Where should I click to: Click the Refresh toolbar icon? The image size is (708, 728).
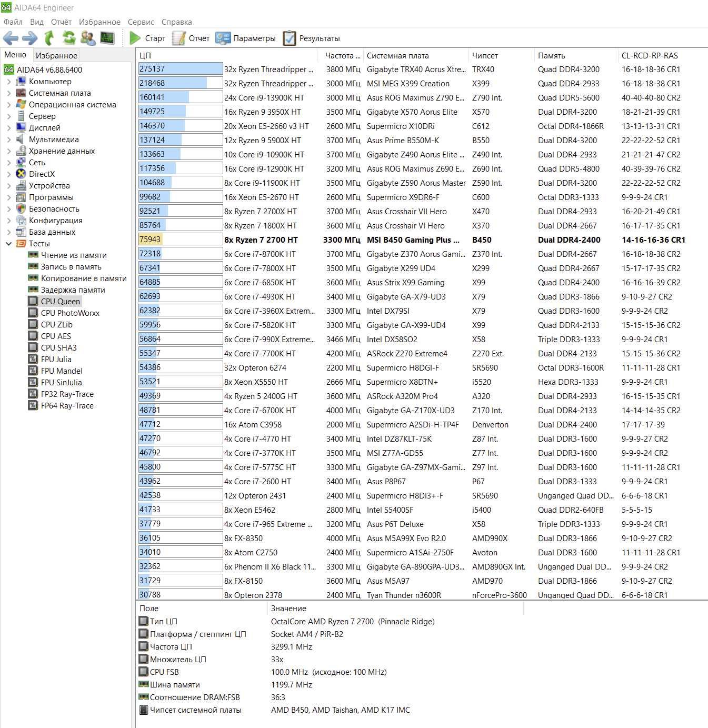click(69, 38)
